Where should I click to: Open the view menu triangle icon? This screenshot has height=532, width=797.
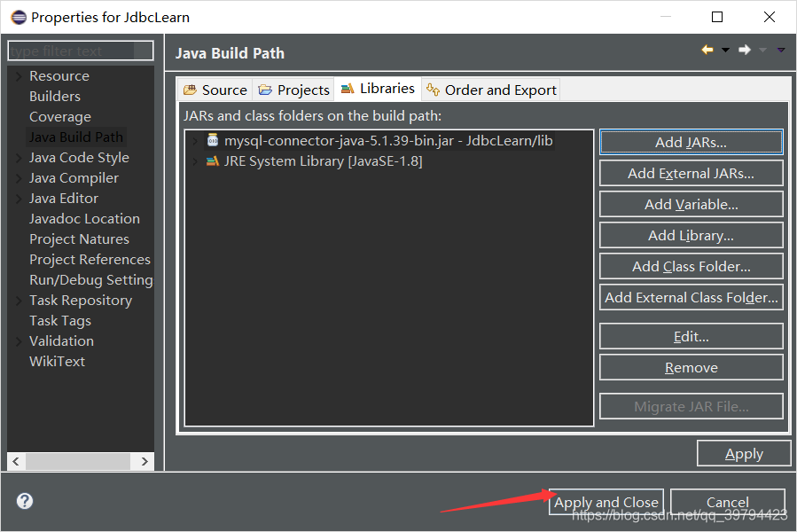(781, 50)
